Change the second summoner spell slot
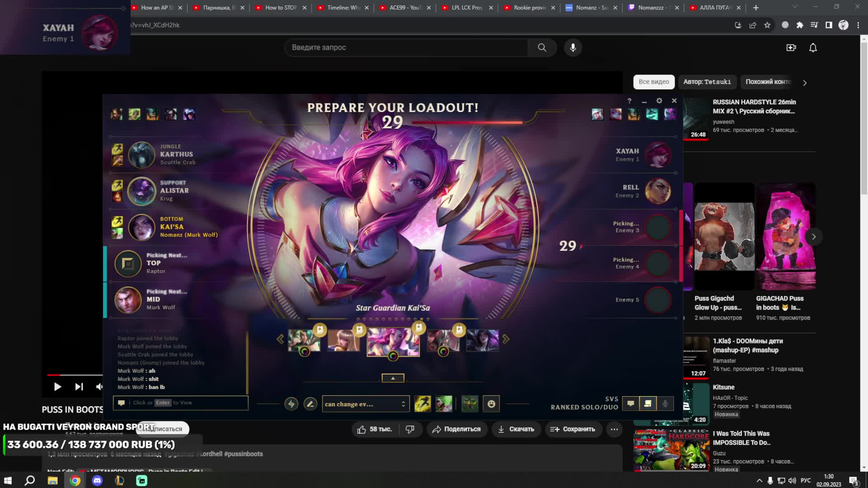The width and height of the screenshot is (868, 488). pos(444,404)
